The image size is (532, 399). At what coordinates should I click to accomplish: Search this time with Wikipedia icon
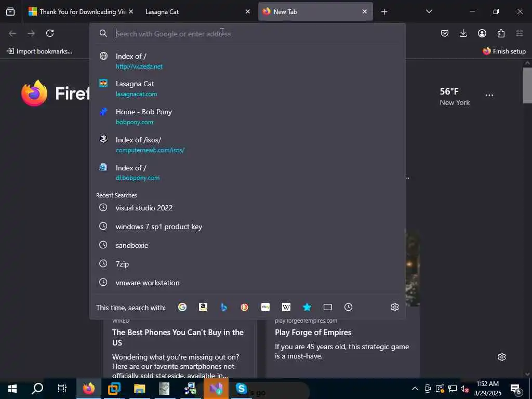point(286,307)
